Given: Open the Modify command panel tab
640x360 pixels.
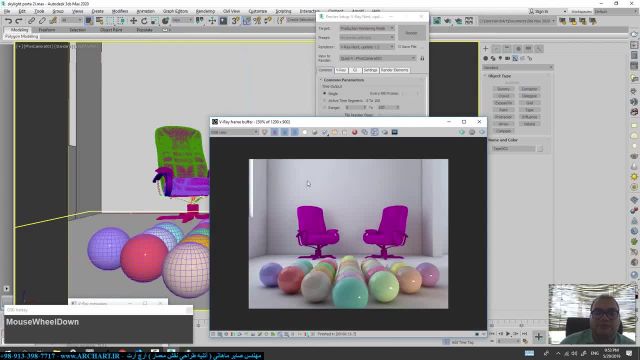Looking at the screenshot, I should (496, 49).
